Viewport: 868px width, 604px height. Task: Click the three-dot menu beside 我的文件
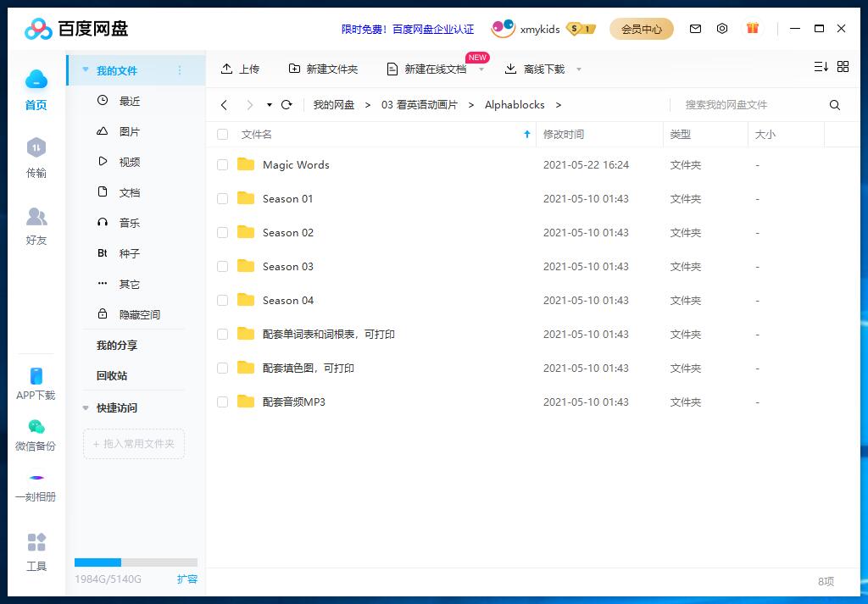pyautogui.click(x=180, y=70)
